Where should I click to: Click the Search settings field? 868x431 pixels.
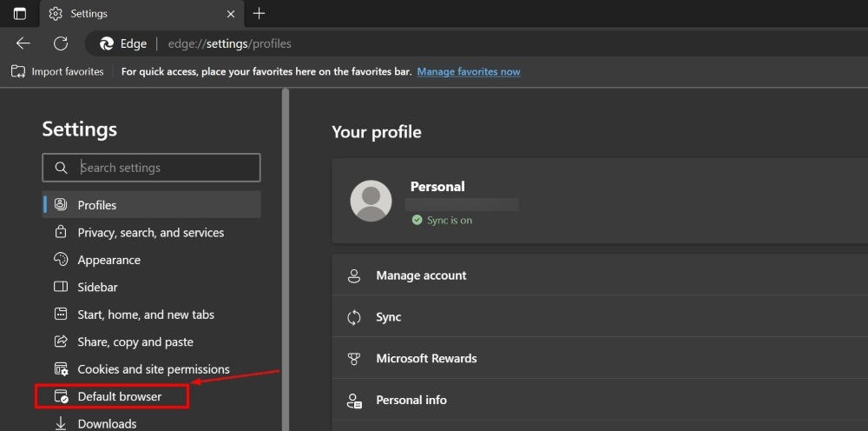pyautogui.click(x=151, y=168)
